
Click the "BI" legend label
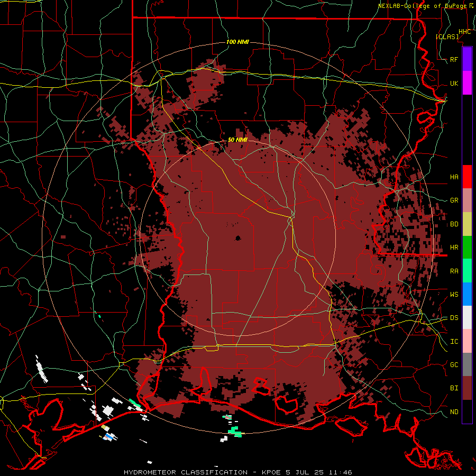pos(454,388)
